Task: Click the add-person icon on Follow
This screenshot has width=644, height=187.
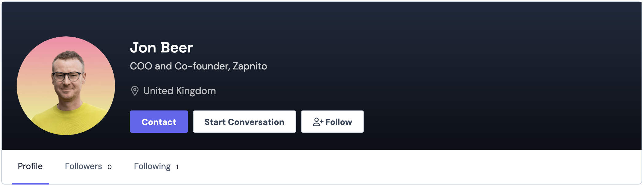Action: point(318,122)
